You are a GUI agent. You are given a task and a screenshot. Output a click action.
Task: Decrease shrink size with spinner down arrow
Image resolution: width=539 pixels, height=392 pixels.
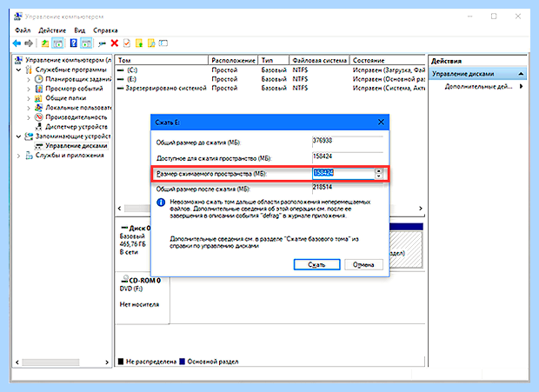click(x=378, y=176)
